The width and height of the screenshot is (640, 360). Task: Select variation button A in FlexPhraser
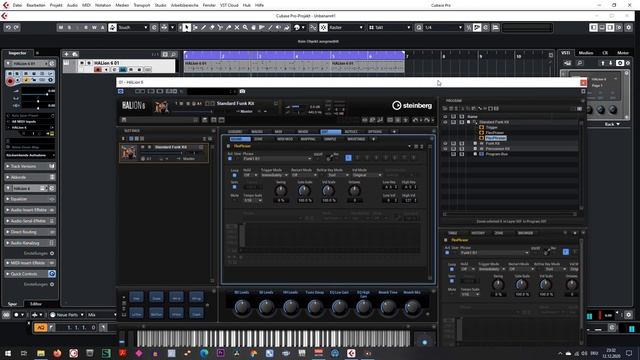coord(348,158)
